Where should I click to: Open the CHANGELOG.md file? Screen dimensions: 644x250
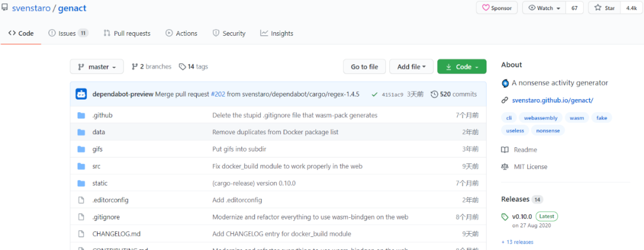click(115, 233)
